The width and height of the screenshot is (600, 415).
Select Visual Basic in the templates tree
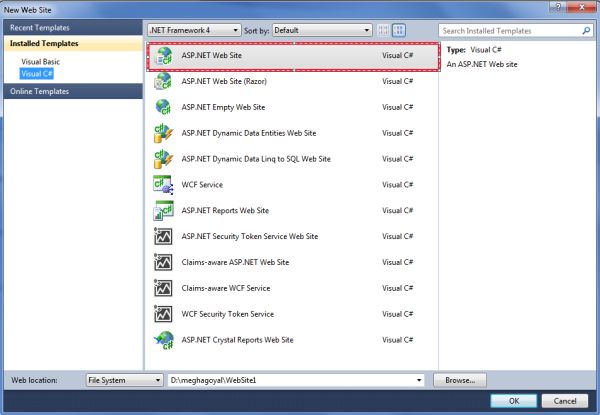[x=41, y=62]
